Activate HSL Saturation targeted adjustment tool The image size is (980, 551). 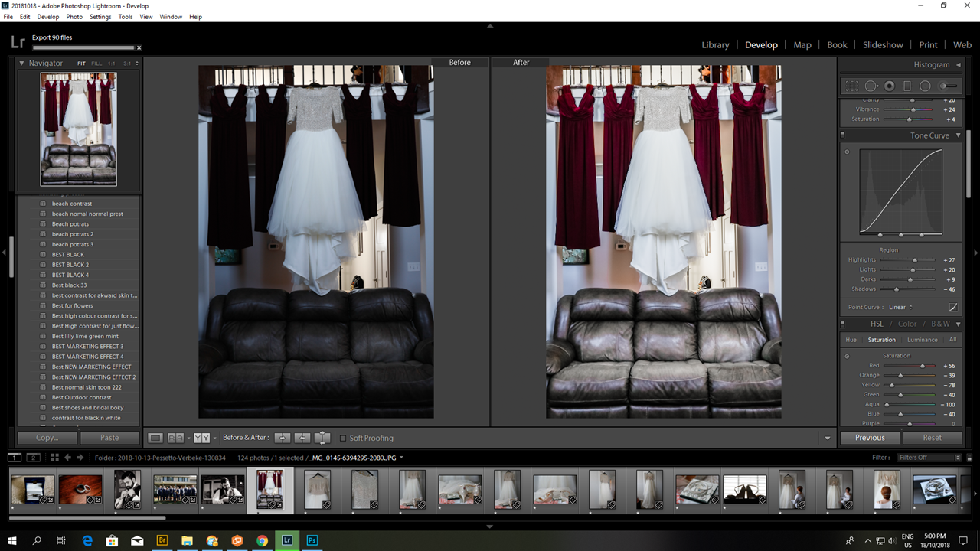coord(847,356)
